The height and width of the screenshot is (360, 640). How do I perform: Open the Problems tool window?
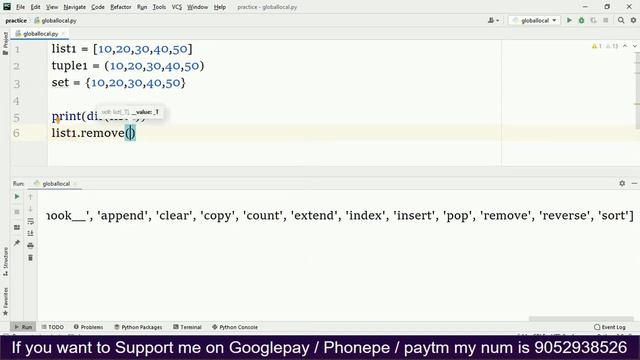tap(88, 327)
